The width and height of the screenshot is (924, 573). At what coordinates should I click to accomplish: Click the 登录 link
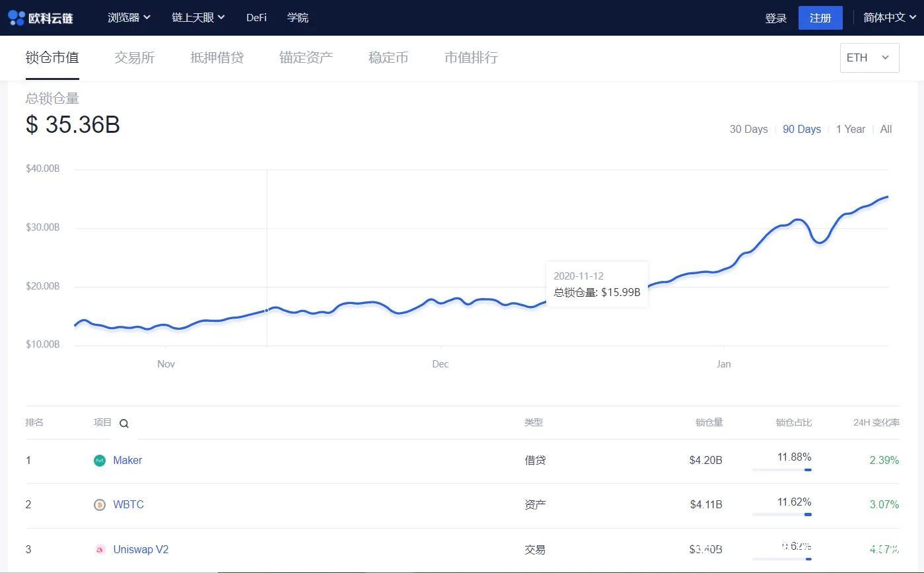[x=775, y=19]
